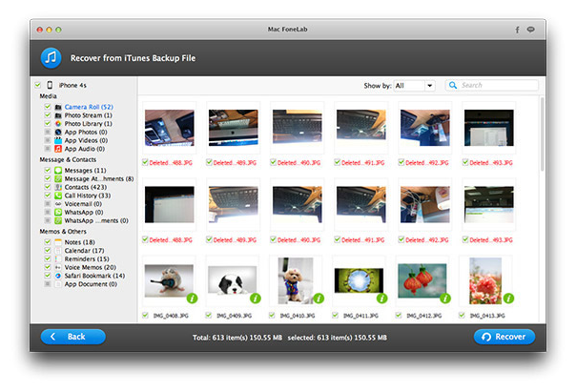Screen dimensions: 576x392
Task: Toggle the Voice Memos checkbox
Action: tap(47, 267)
